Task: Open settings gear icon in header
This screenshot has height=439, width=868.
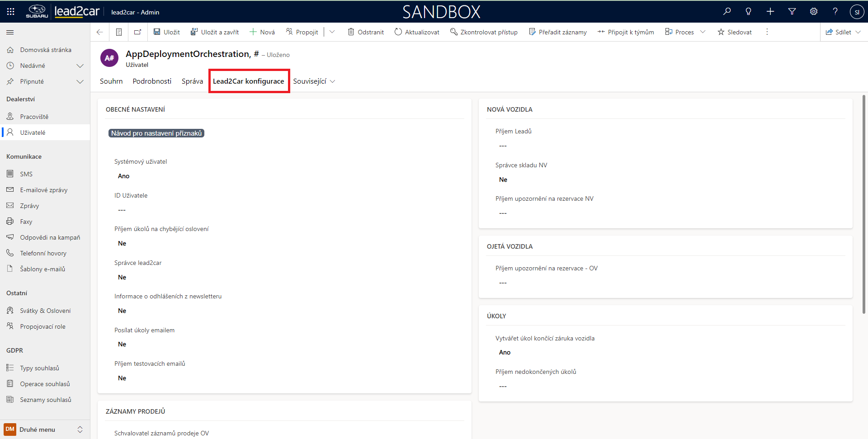Action: tap(814, 12)
